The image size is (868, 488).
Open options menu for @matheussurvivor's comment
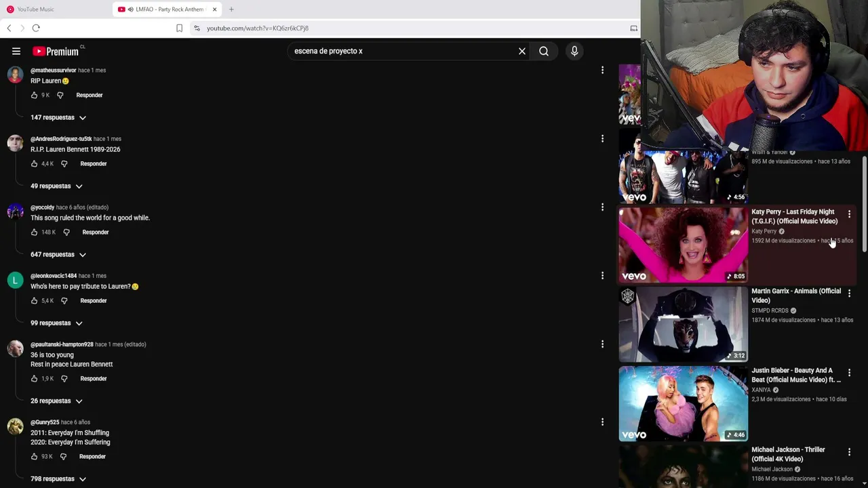tap(602, 70)
